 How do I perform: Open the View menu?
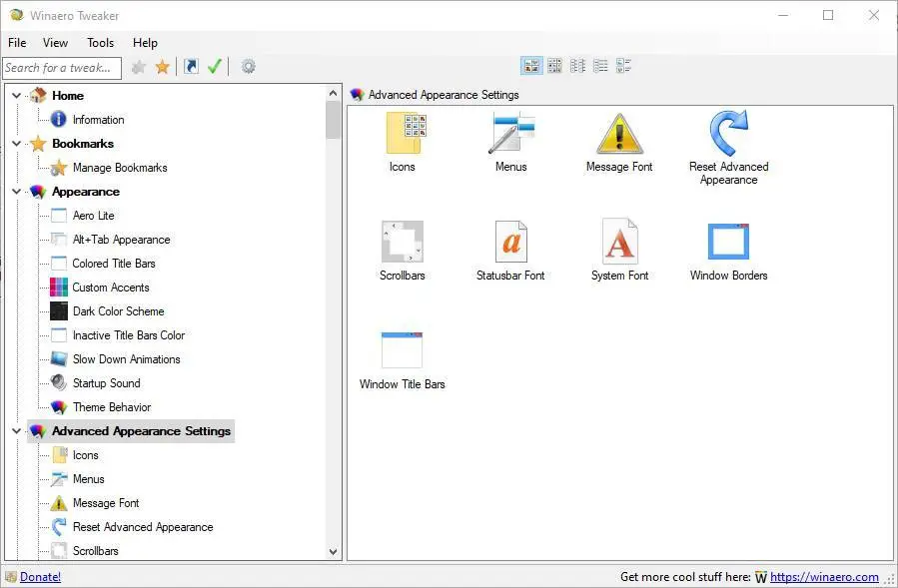[x=56, y=43]
